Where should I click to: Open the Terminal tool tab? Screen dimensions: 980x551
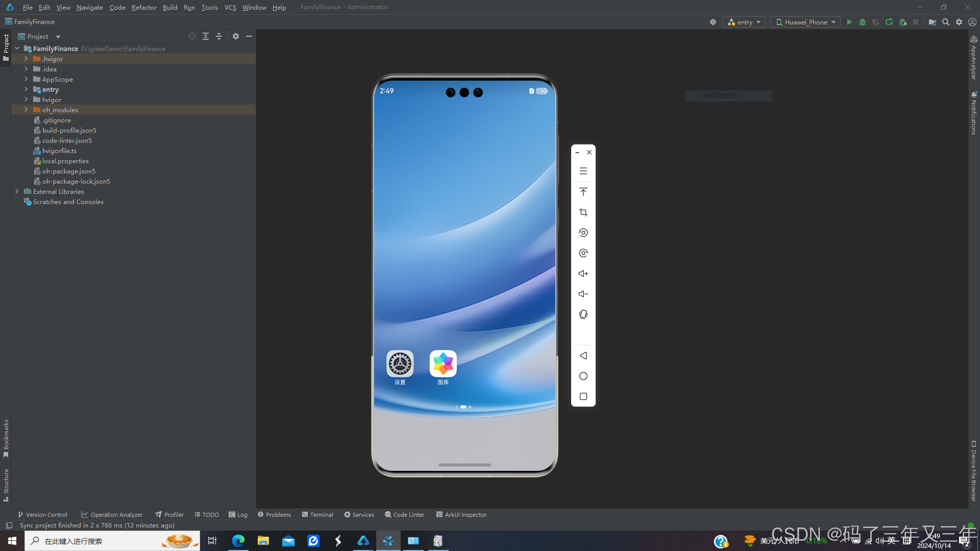(317, 515)
